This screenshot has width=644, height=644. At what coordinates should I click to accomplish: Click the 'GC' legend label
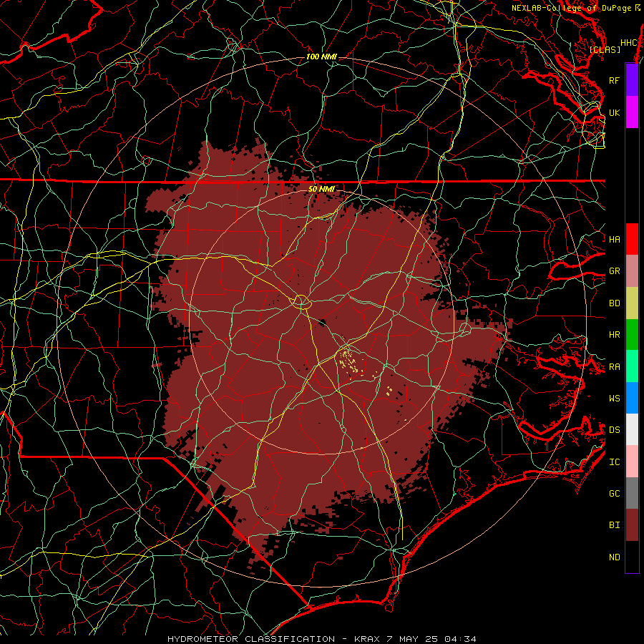click(614, 493)
